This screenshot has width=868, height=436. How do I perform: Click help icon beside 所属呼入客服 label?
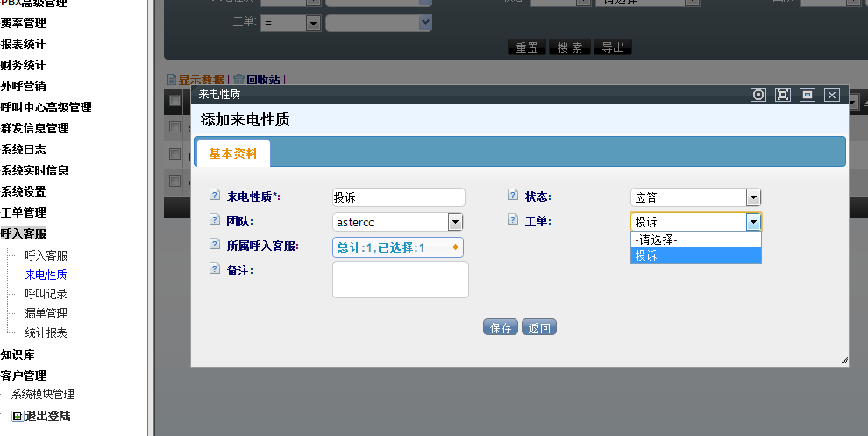(x=215, y=245)
